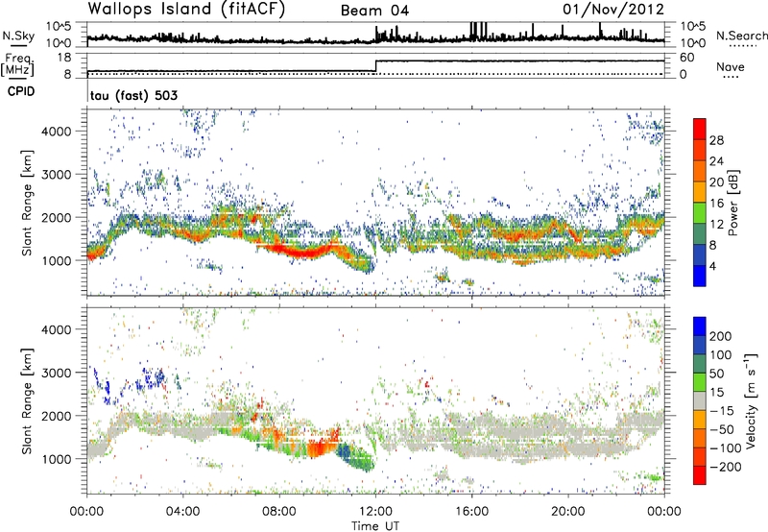Click the '50' label on Velocity colorbar

(716, 374)
